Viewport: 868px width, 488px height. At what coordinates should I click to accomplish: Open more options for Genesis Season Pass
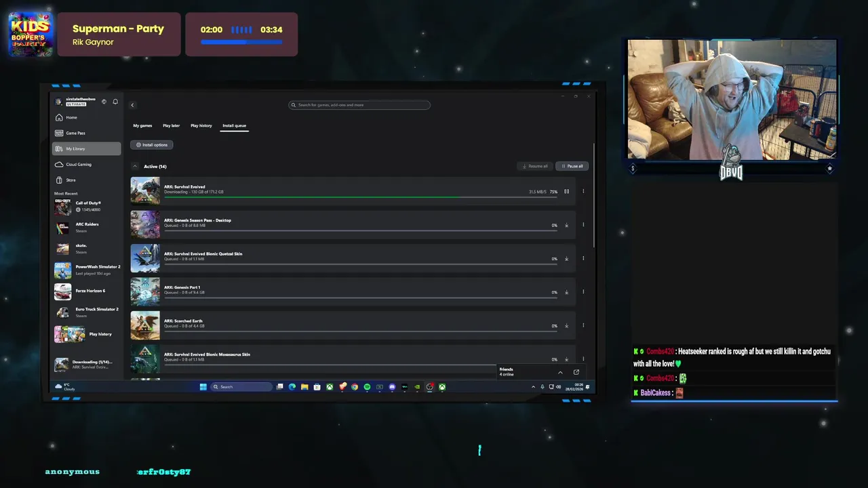point(583,225)
